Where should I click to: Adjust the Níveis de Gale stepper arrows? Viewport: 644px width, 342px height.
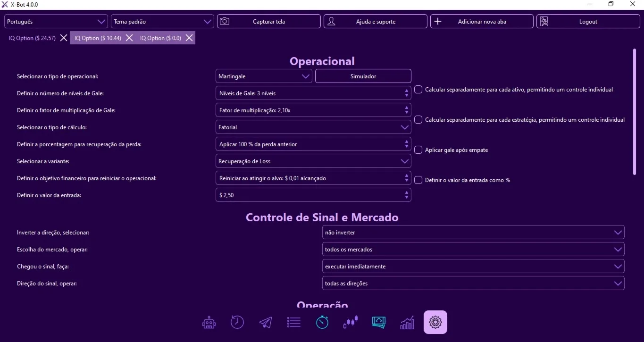(407, 93)
